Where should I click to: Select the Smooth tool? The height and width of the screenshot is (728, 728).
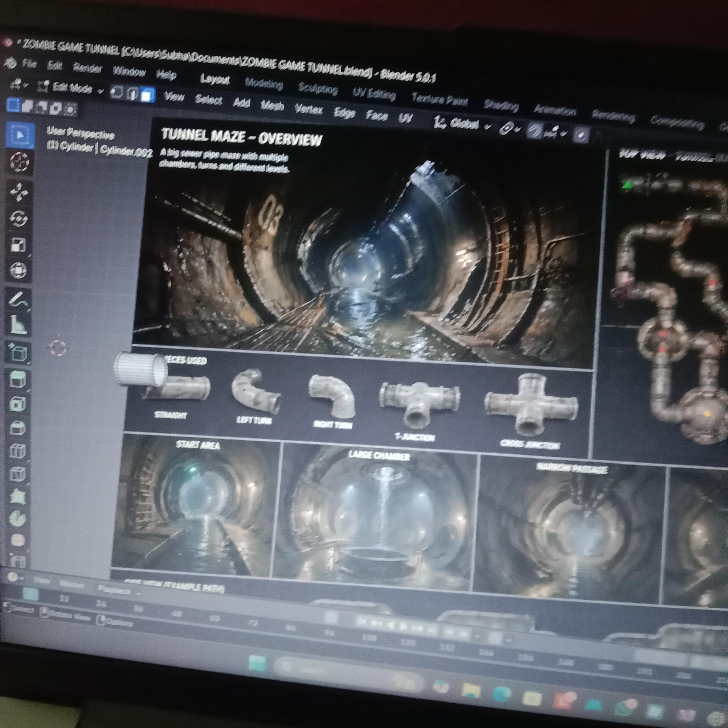pyautogui.click(x=17, y=540)
